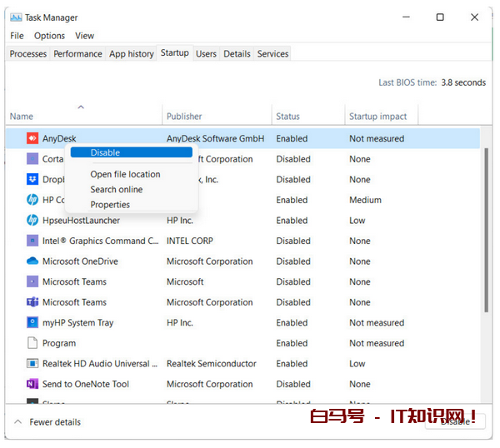Sort list by Startup impact column
This screenshot has width=500, height=448.
click(377, 117)
